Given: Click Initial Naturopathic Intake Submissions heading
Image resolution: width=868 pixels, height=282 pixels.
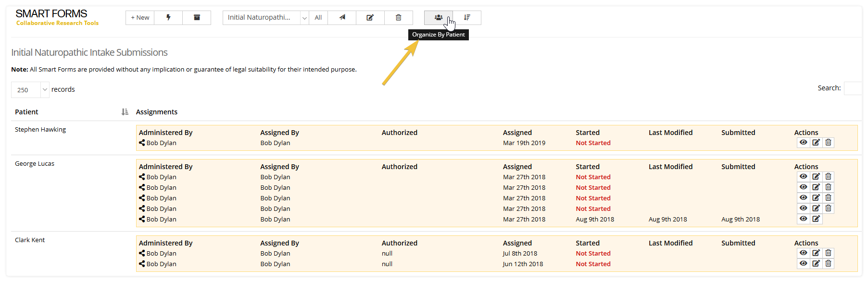Looking at the screenshot, I should 89,52.
